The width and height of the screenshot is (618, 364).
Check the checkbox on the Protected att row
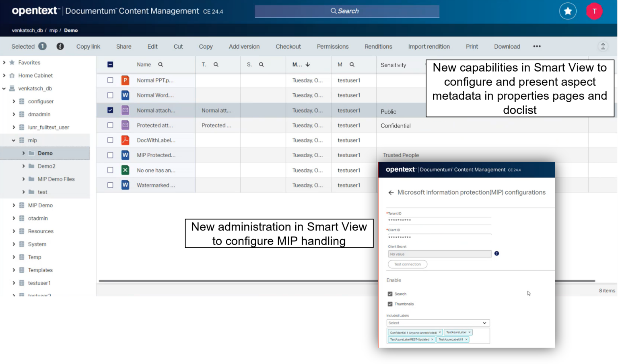[x=110, y=125]
